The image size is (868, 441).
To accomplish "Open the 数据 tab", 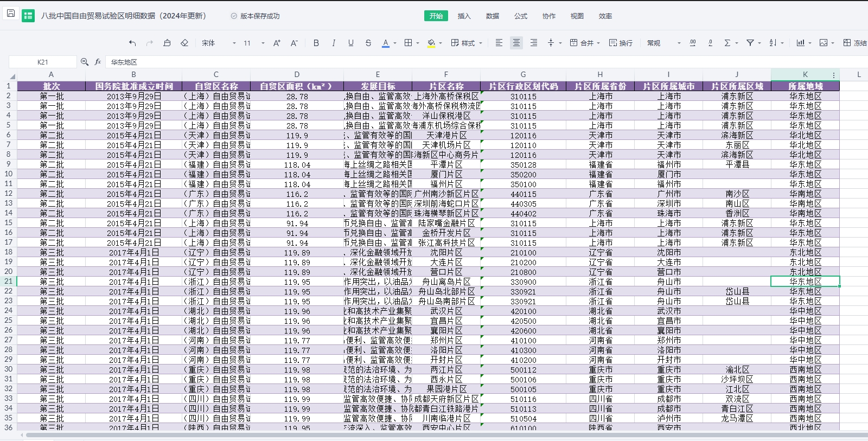I will pyautogui.click(x=492, y=16).
